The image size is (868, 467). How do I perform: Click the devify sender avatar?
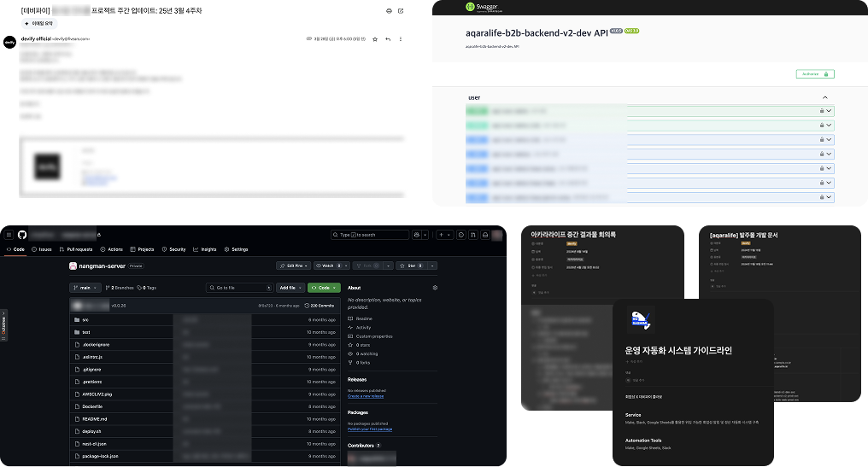(x=10, y=42)
